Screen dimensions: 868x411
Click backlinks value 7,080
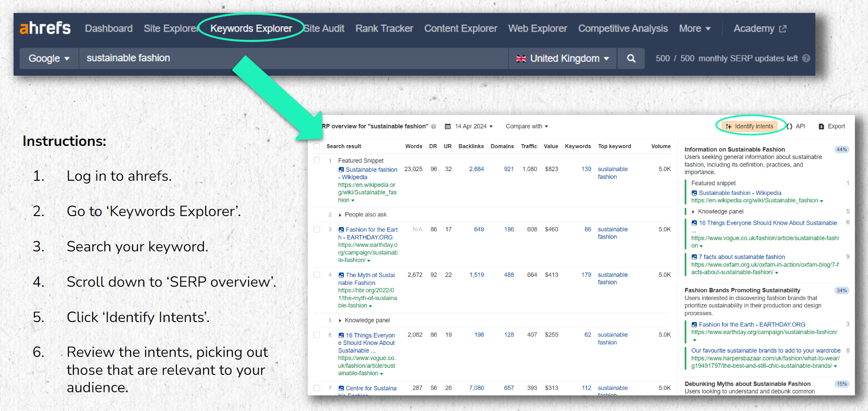click(x=476, y=388)
